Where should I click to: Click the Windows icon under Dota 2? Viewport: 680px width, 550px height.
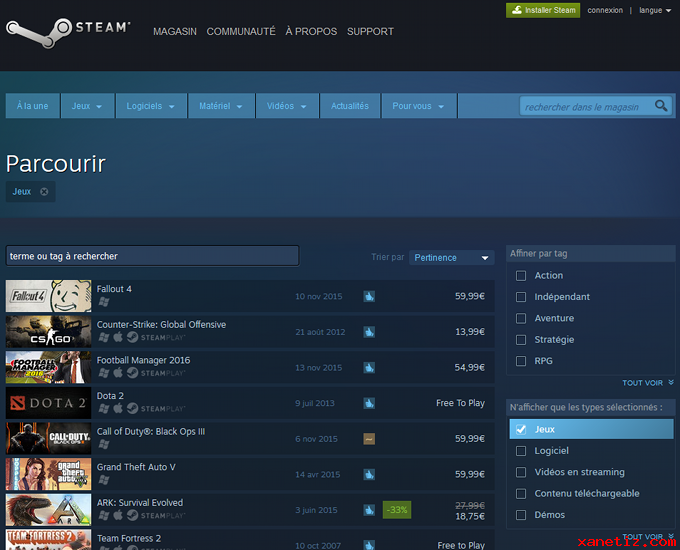click(104, 408)
